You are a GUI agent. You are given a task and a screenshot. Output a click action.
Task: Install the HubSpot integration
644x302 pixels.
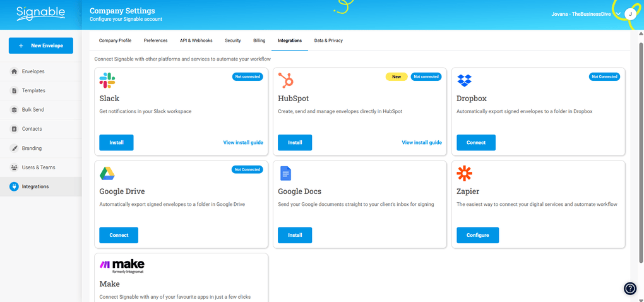[295, 143]
